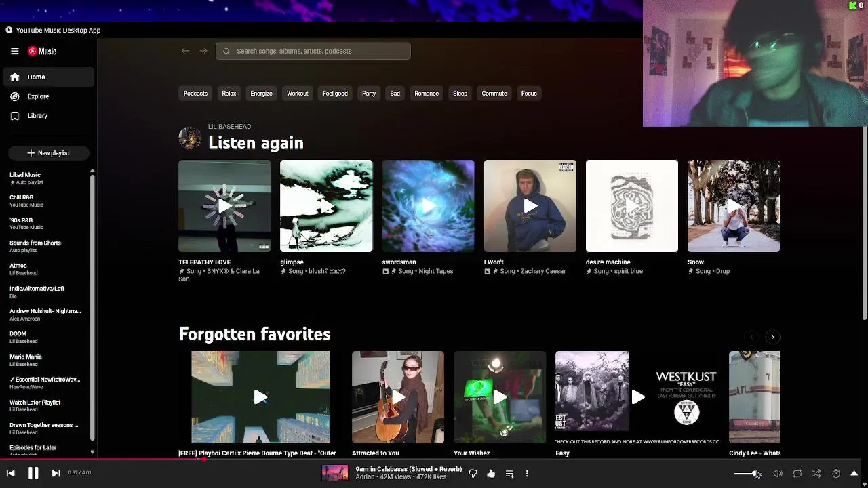Open Chill R&B playlist
Screen dimensions: 868x488
point(45,201)
